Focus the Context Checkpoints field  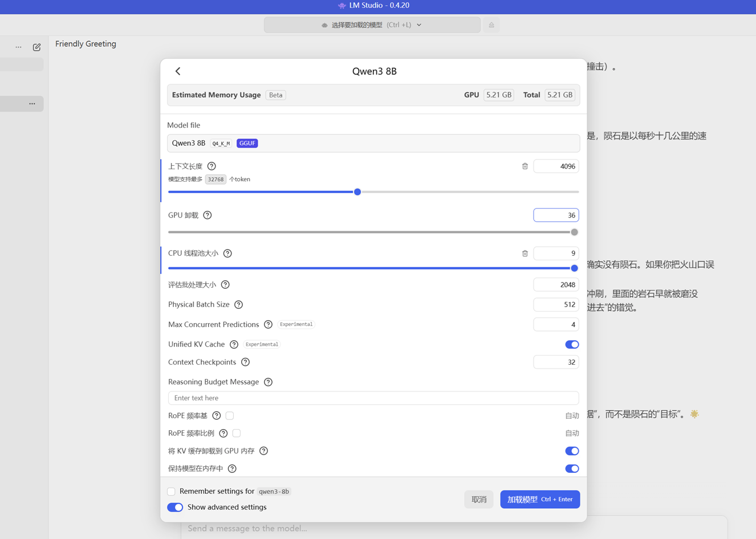pos(556,362)
